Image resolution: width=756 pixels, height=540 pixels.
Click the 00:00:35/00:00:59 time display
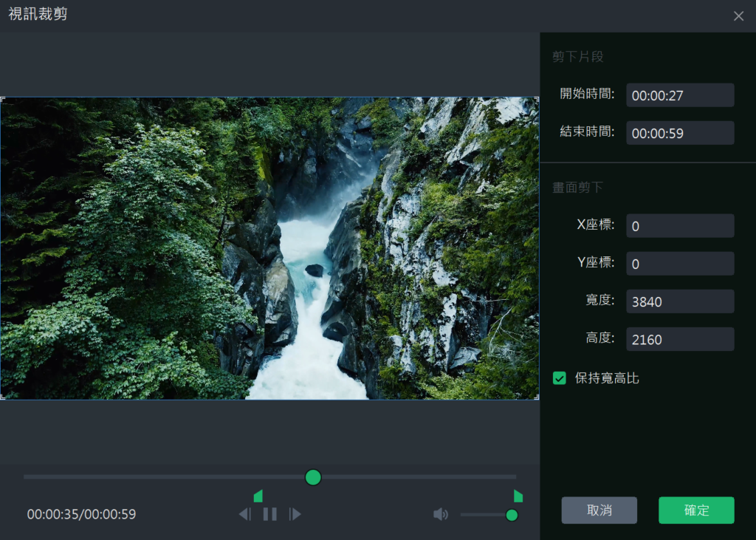[x=81, y=514]
